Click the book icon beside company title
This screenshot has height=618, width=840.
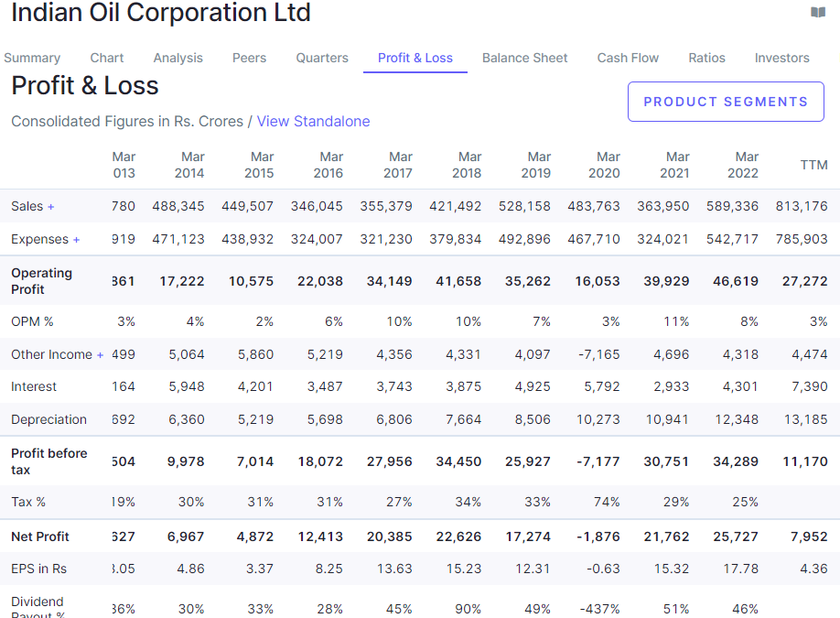817,12
